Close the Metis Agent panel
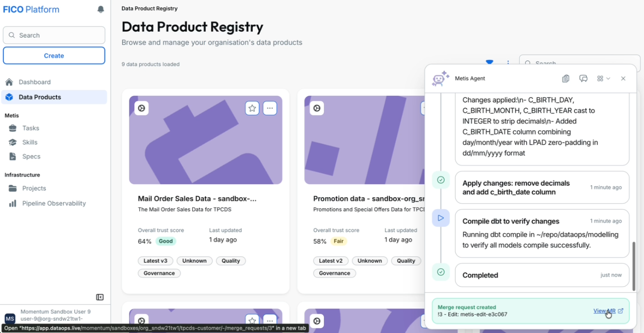The width and height of the screenshot is (644, 333). coord(623,78)
